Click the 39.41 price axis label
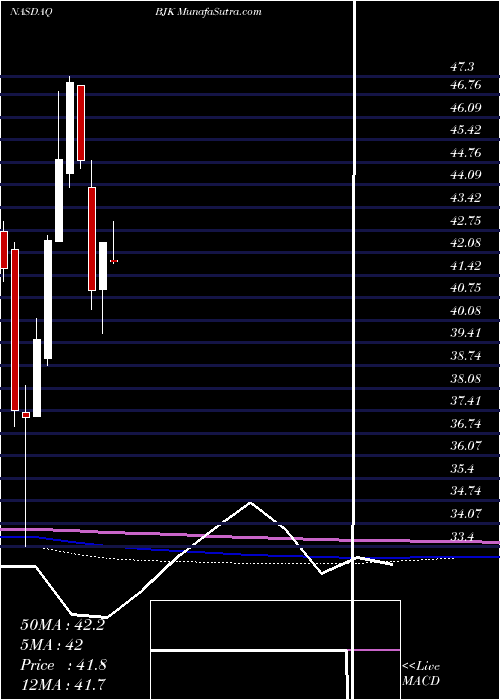This screenshot has width=500, height=700. point(465,333)
